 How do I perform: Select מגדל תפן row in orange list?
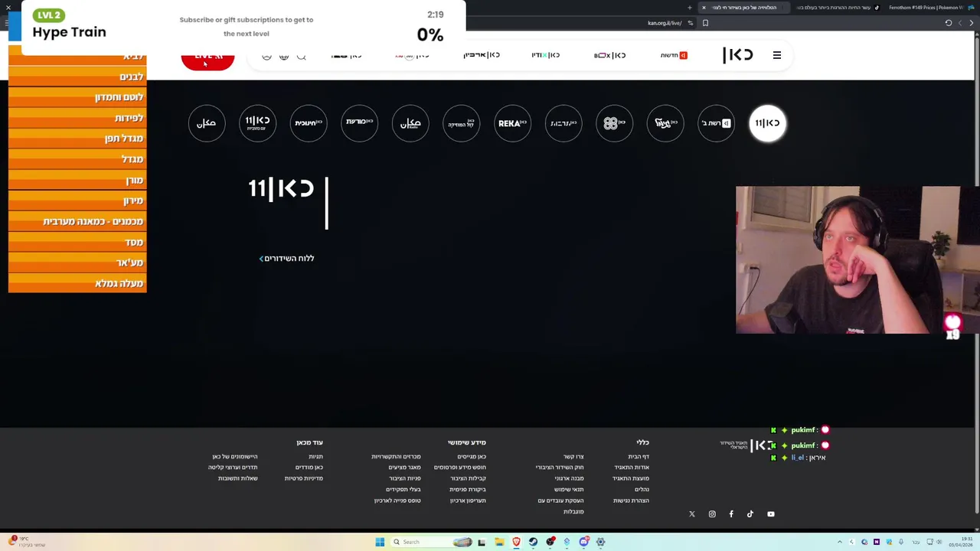pyautogui.click(x=77, y=139)
